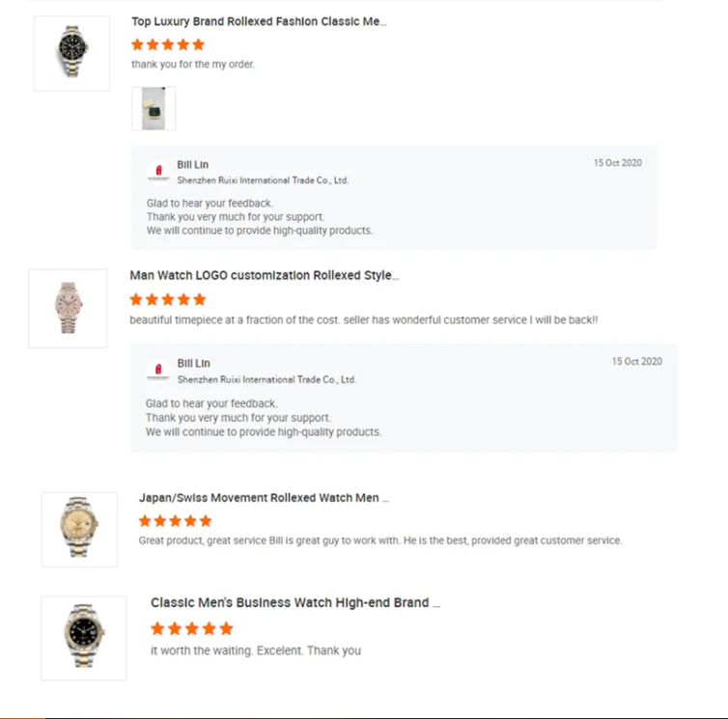Image resolution: width=728 pixels, height=719 pixels.
Task: Click the stars below Japan/Swiss Movement Rollexed Watch
Action: pyautogui.click(x=175, y=521)
